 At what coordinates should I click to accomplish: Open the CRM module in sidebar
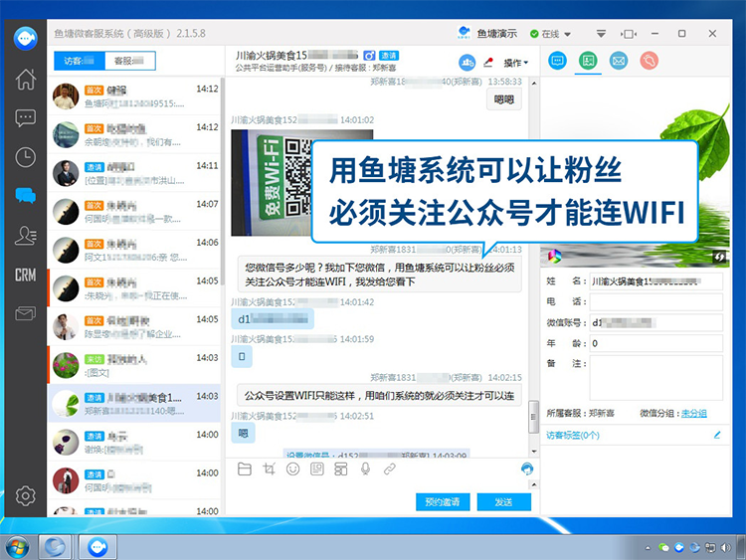26,275
